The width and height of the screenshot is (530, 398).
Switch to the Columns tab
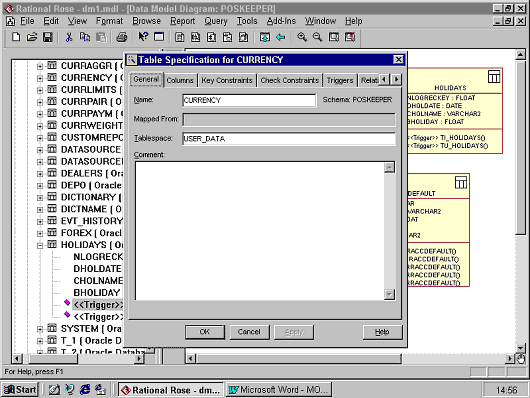180,80
